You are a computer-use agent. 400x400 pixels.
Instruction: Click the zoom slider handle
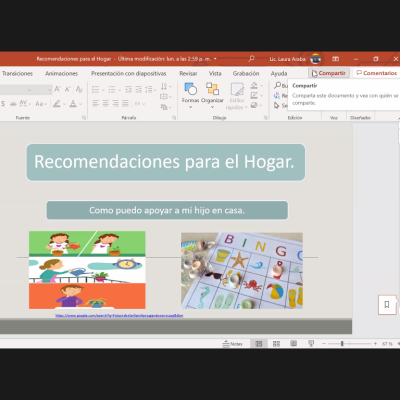pyautogui.click(x=342, y=344)
